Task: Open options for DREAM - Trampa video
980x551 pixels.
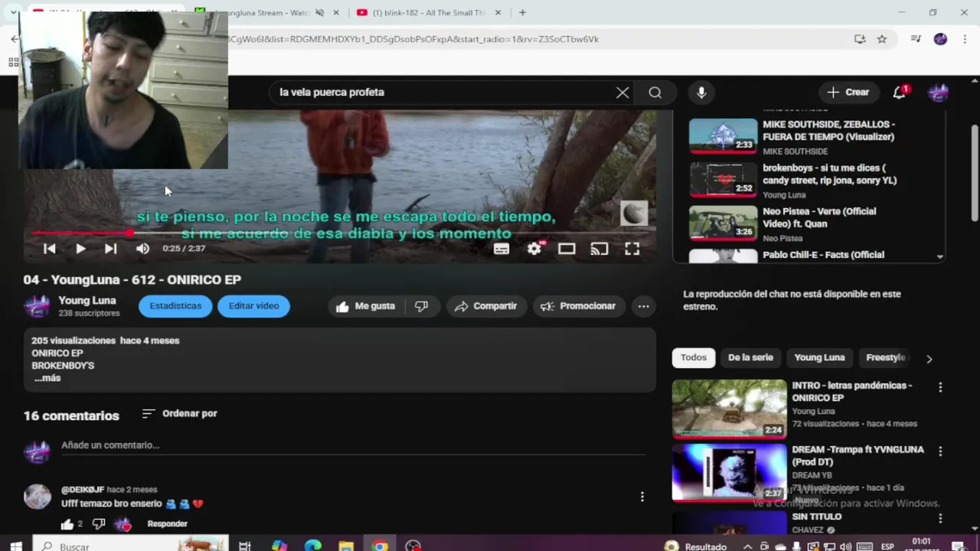Action: tap(940, 452)
